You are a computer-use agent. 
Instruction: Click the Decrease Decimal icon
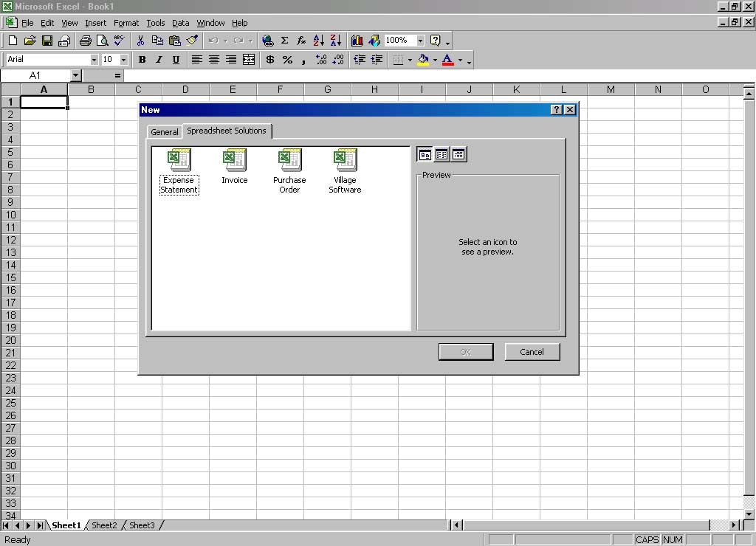(x=338, y=60)
